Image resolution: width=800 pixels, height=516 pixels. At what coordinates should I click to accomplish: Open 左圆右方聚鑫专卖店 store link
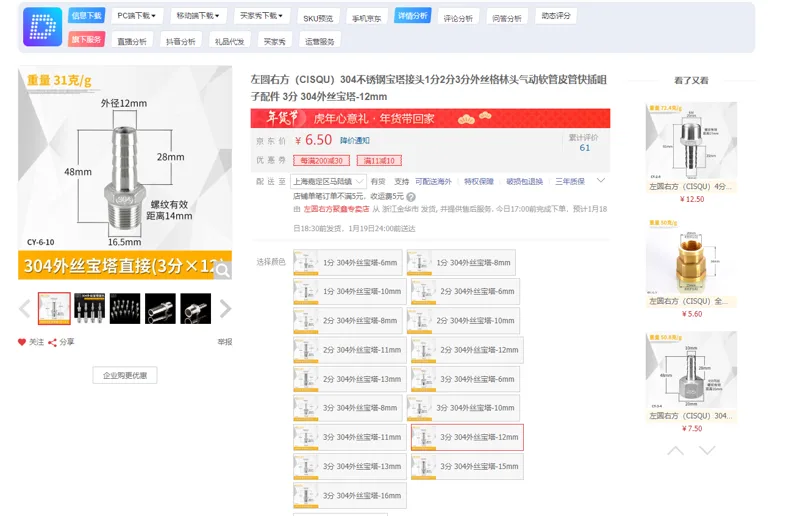336,209
